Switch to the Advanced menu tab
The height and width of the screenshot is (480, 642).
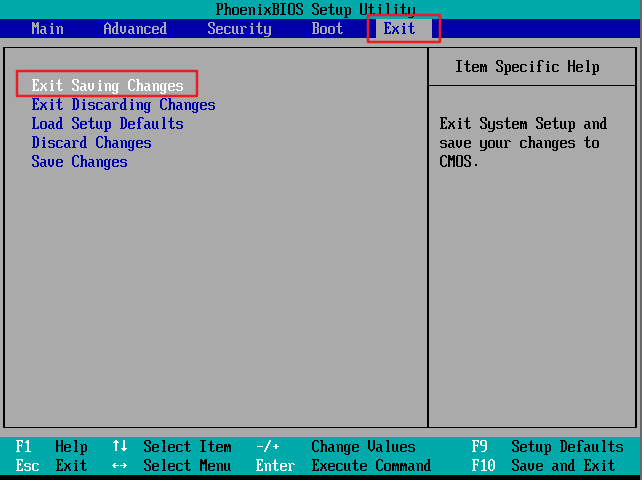point(135,29)
